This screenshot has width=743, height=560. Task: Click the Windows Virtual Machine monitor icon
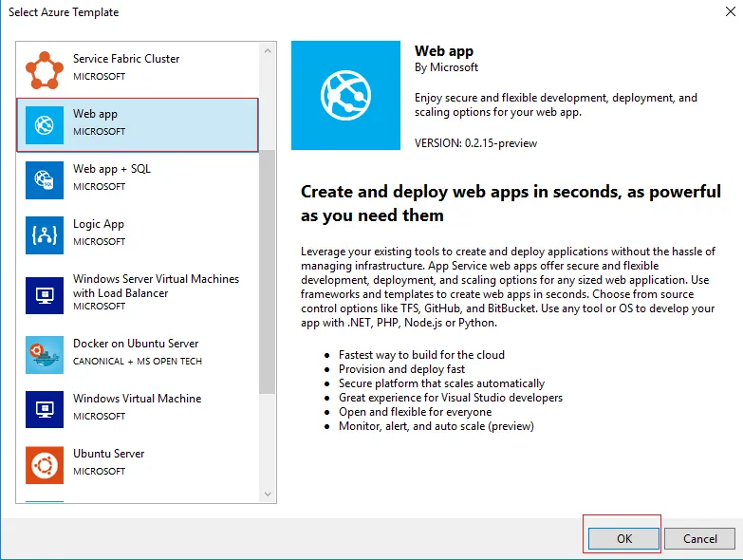pyautogui.click(x=45, y=409)
